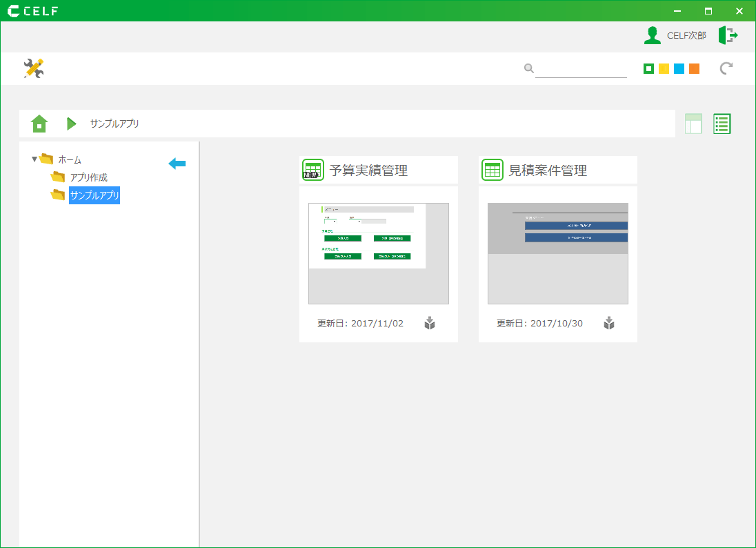Open the 予算実績管理 app title

click(368, 170)
